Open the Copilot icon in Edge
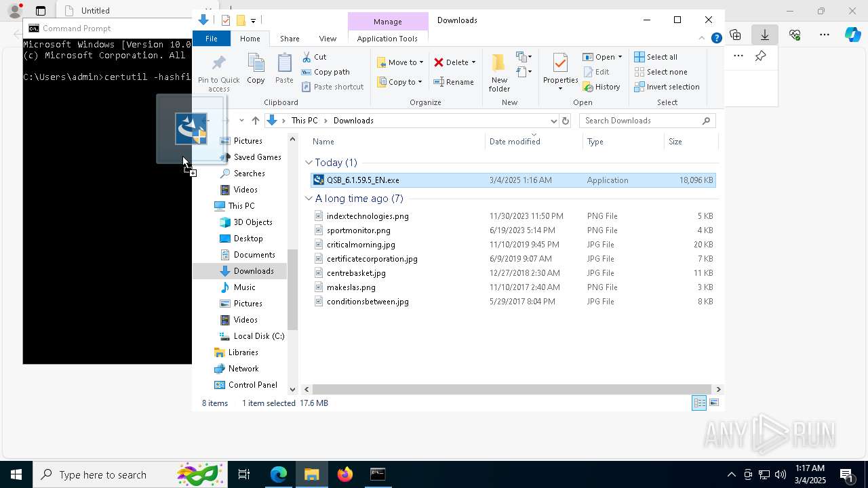This screenshot has width=868, height=488. [852, 35]
